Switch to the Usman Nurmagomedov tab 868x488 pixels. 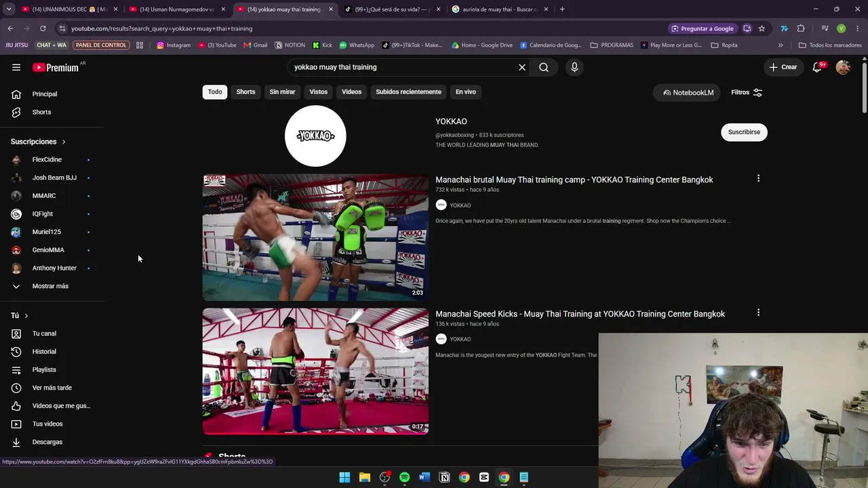point(176,9)
